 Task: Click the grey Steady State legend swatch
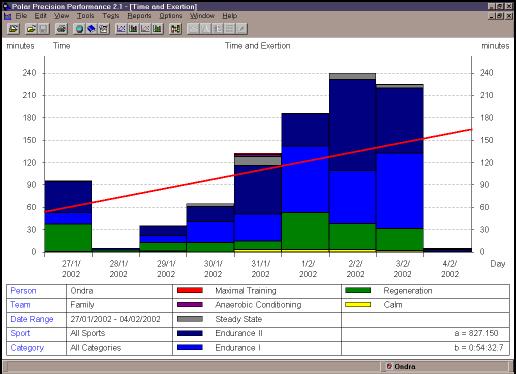pos(190,319)
